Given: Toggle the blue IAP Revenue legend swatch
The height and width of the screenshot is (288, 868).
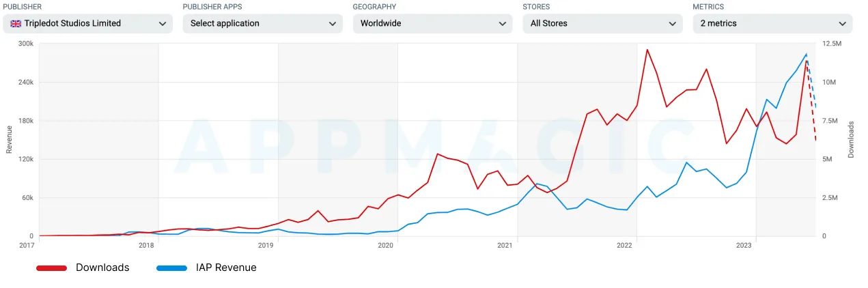Looking at the screenshot, I should click(x=171, y=268).
